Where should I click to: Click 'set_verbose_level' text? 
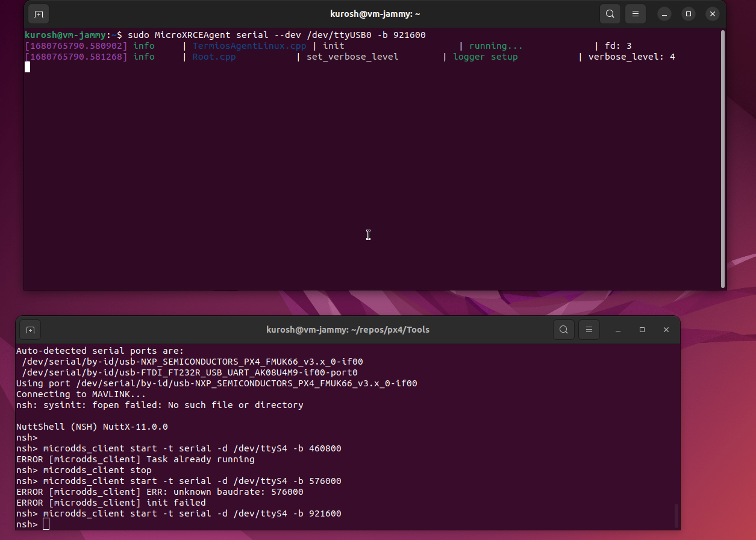tap(352, 57)
